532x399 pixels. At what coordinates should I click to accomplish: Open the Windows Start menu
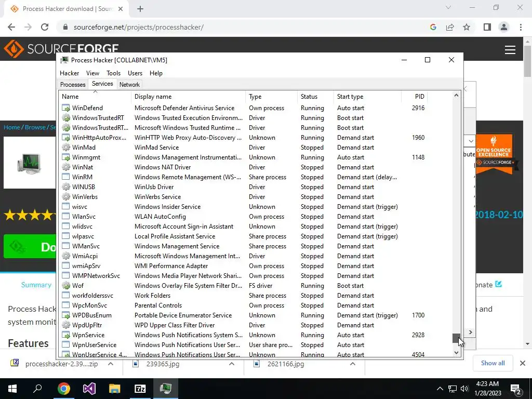12,389
